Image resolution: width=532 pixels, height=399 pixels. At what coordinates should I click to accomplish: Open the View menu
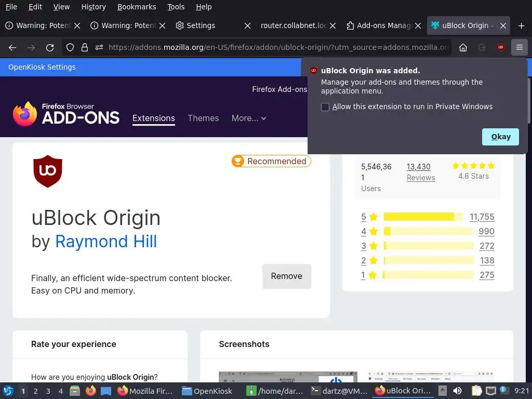click(x=61, y=7)
